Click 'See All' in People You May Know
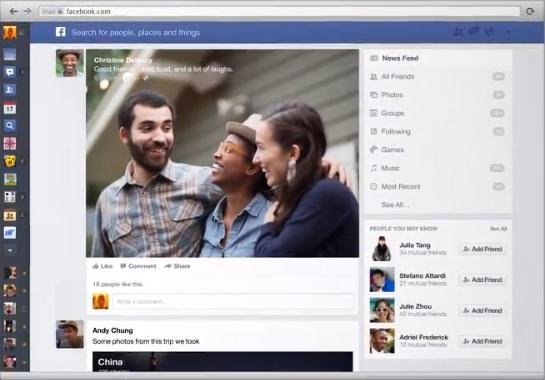 (x=498, y=229)
